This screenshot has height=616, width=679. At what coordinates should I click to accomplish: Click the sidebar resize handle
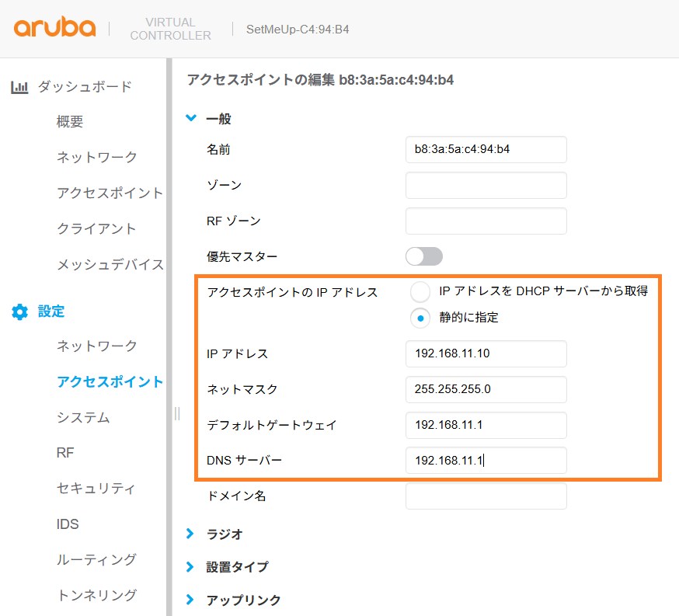pyautogui.click(x=176, y=413)
